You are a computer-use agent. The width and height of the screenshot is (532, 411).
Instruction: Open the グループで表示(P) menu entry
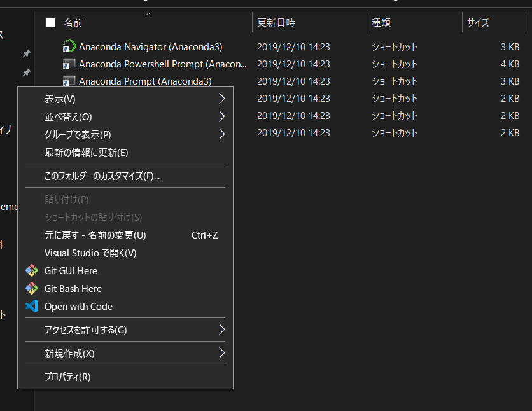[x=125, y=135]
